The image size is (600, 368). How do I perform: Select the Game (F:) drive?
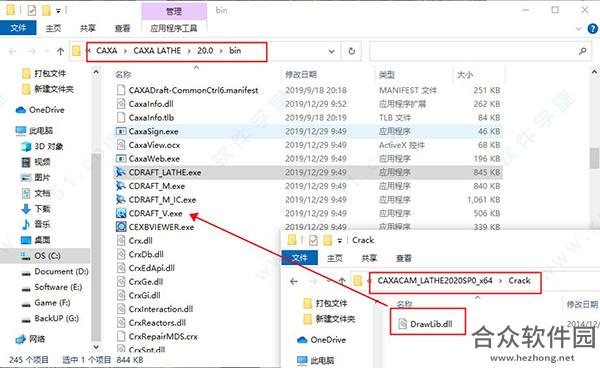click(x=52, y=303)
